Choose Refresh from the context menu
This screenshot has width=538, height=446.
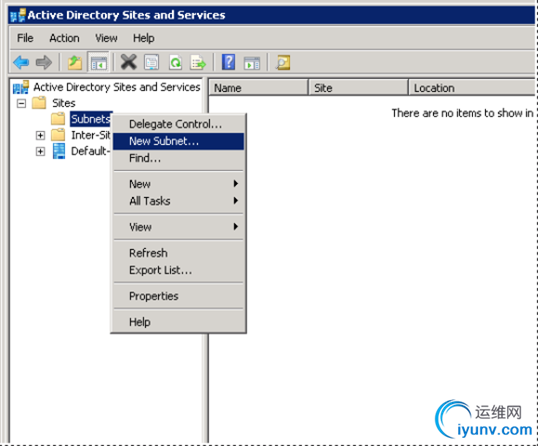click(178, 253)
